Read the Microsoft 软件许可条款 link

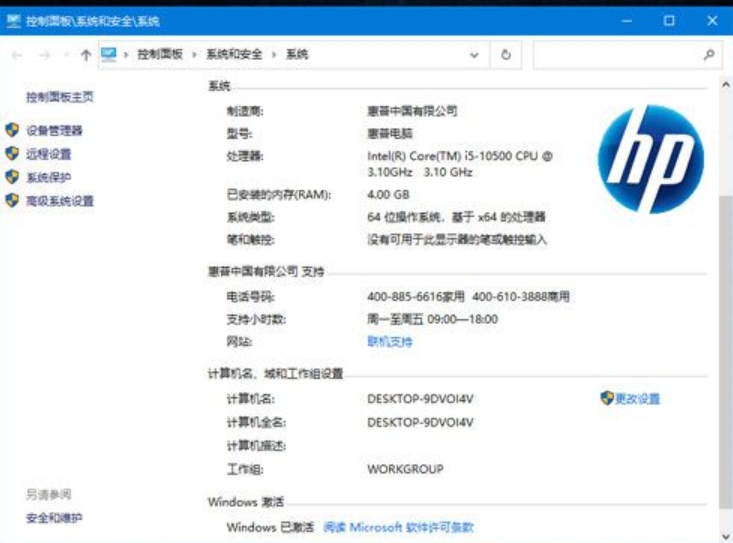point(398,527)
